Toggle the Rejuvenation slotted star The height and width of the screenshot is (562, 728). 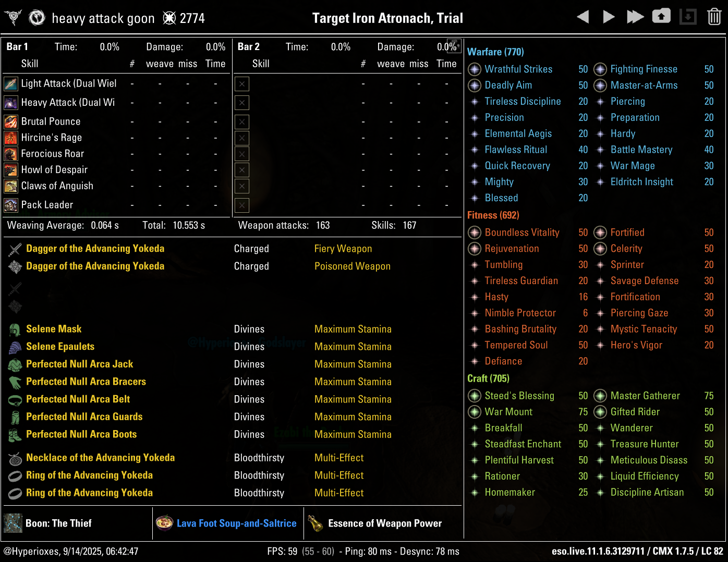tap(474, 249)
